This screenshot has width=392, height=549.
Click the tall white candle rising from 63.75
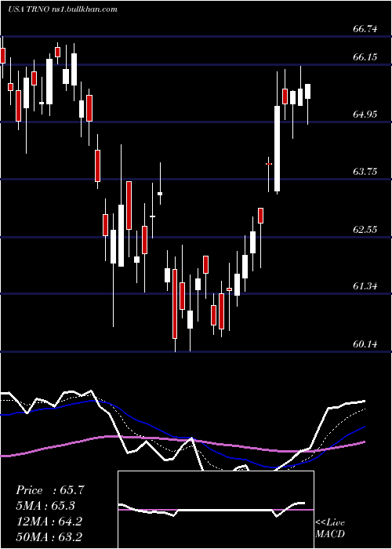click(x=277, y=148)
